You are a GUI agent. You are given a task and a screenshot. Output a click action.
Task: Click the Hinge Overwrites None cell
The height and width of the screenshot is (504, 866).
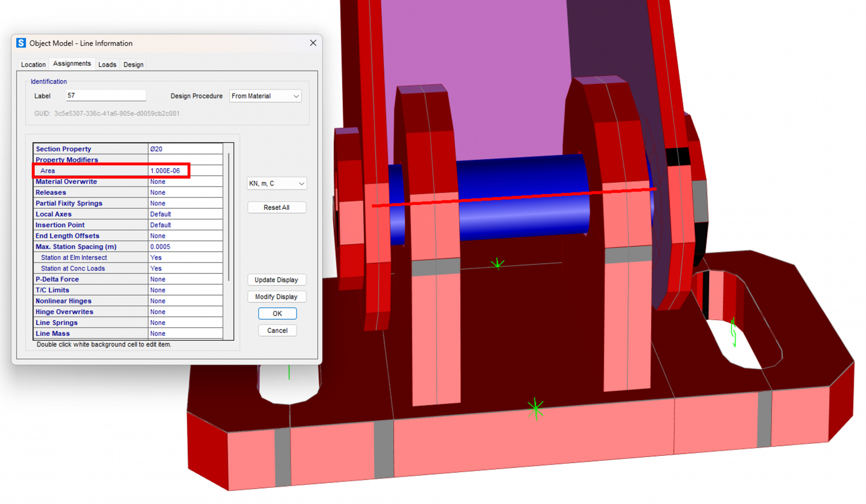pyautogui.click(x=185, y=311)
